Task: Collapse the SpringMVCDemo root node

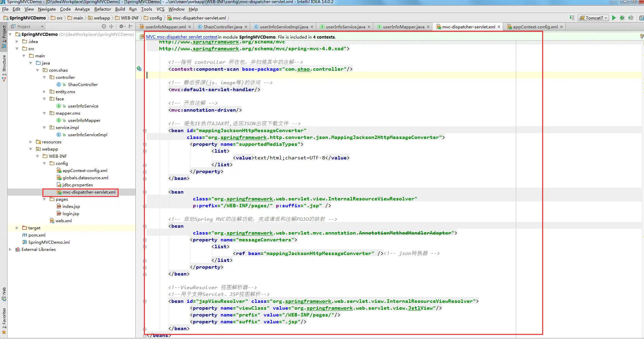Action: point(10,34)
